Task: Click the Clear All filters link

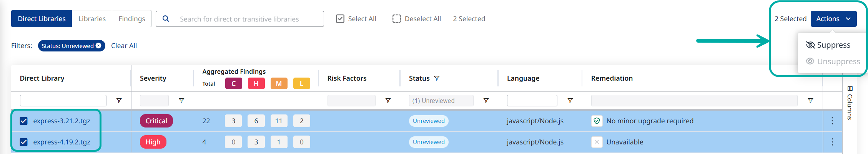Action: click(x=124, y=46)
